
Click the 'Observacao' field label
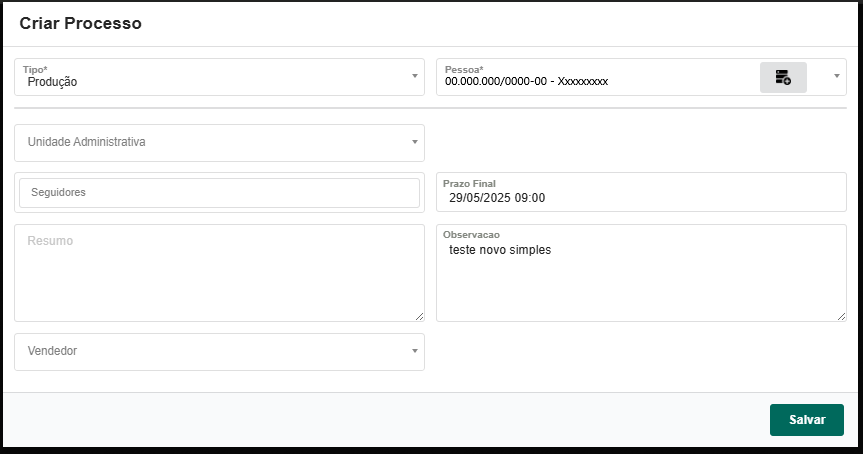[x=471, y=235]
